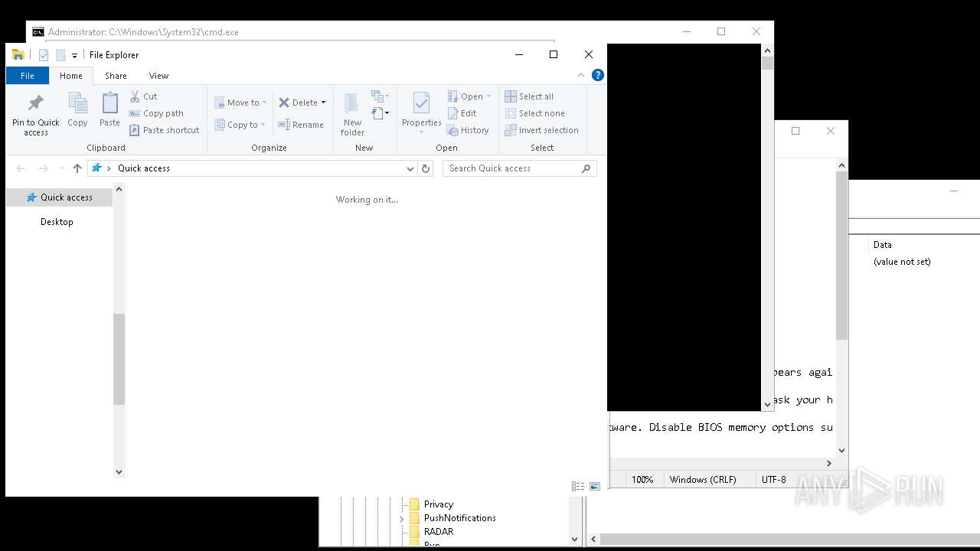Select the Cut scissors command
The image size is (980, 551).
click(143, 96)
